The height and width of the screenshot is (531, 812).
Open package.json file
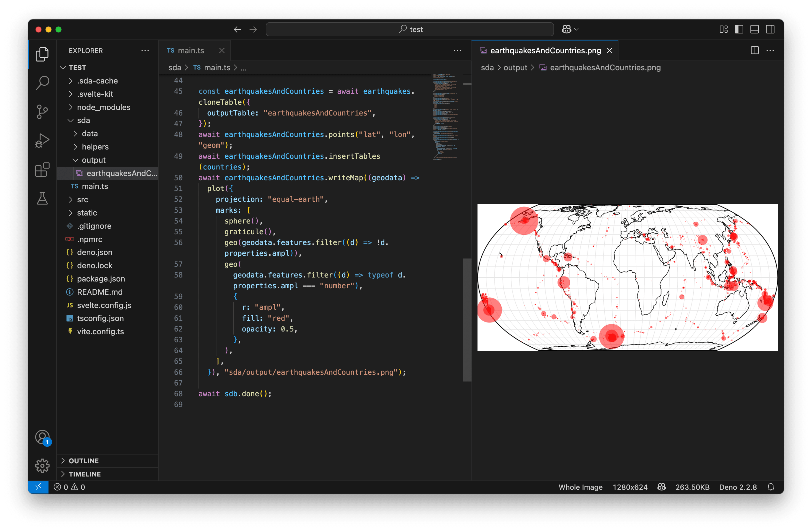click(107, 279)
